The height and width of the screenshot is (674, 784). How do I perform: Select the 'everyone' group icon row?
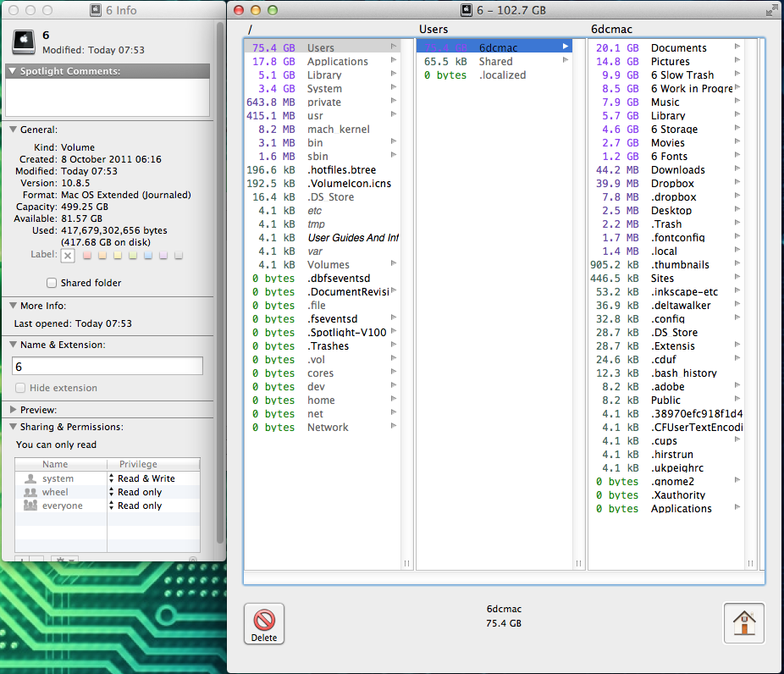[30, 505]
